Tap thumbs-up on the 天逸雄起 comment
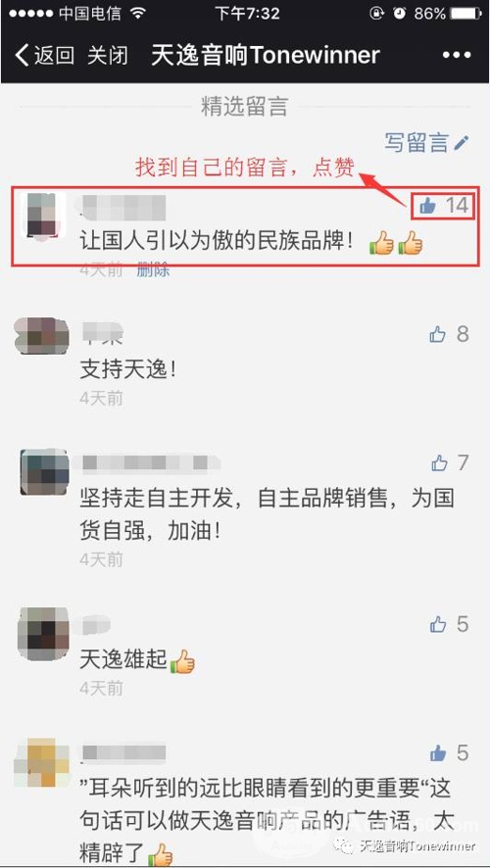 pos(438,625)
